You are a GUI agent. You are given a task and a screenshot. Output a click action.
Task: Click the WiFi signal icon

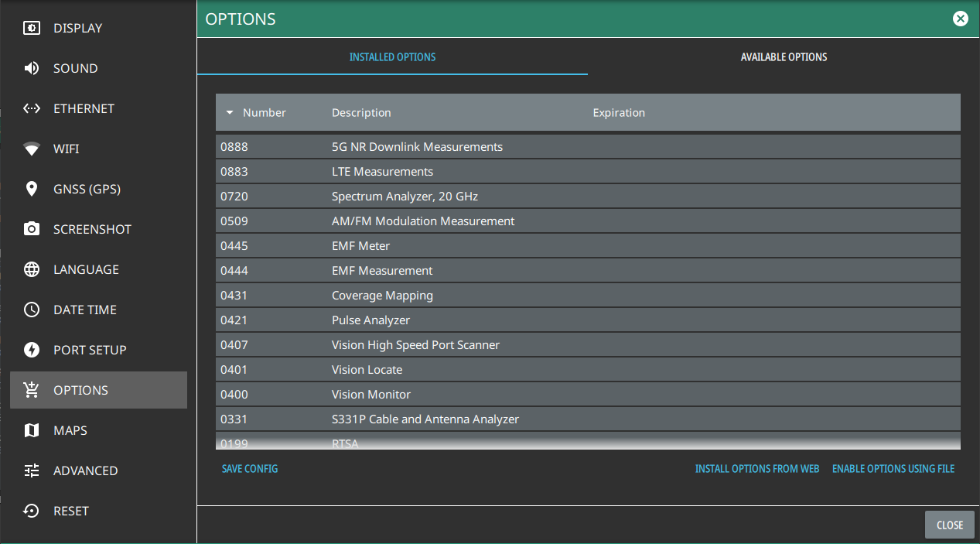point(32,149)
